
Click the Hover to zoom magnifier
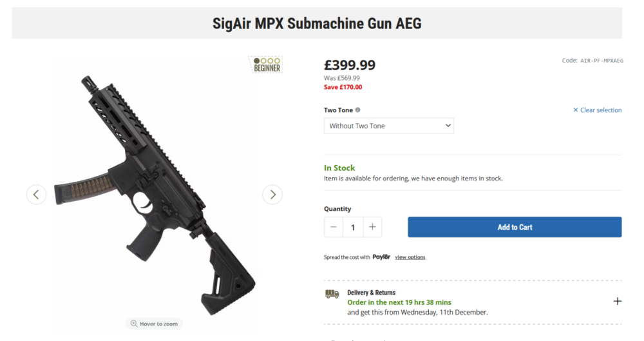point(134,324)
